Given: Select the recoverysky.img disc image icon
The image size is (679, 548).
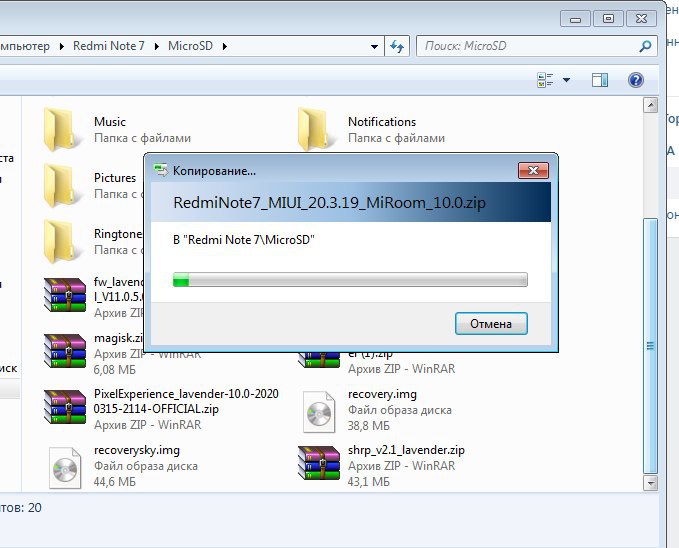Looking at the screenshot, I should [65, 468].
